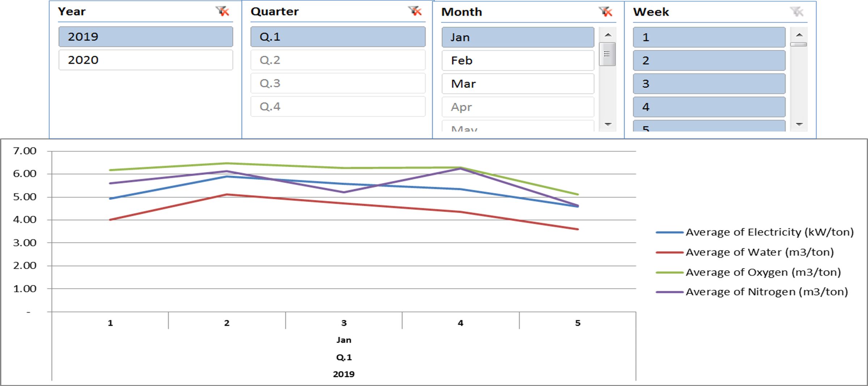
Task: Select Average of Oxygen legend entry
Action: pos(763,272)
